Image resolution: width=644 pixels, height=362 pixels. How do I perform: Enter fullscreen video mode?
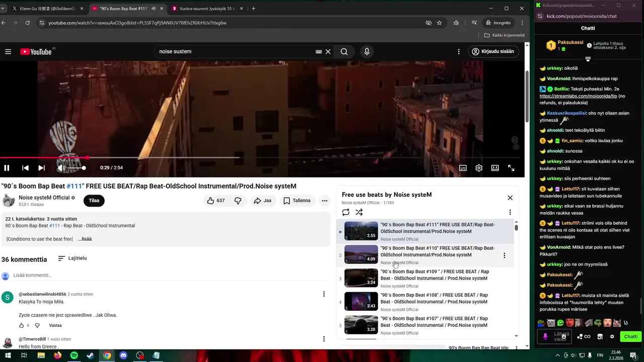(511, 168)
